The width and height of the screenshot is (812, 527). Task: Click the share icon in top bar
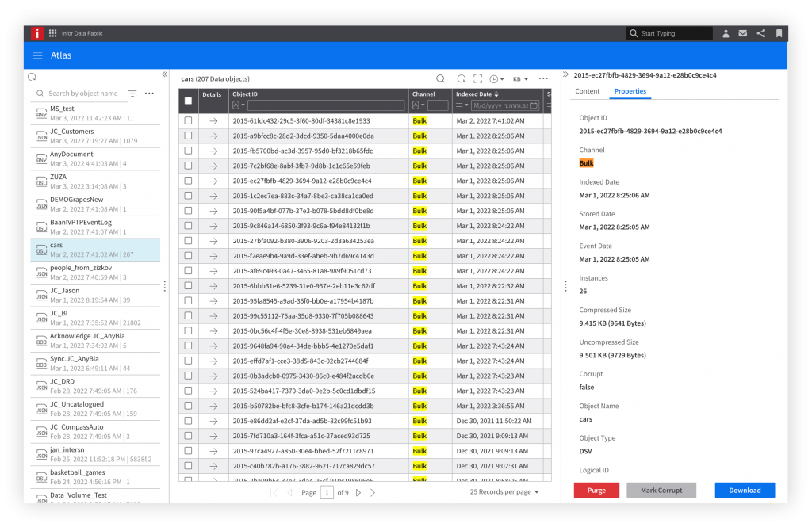(x=761, y=33)
